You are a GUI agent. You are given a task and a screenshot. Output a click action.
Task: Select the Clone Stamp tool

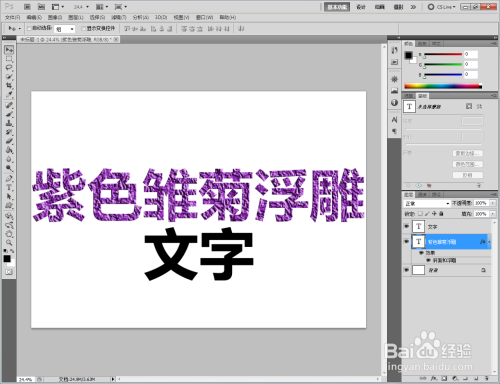[9, 123]
